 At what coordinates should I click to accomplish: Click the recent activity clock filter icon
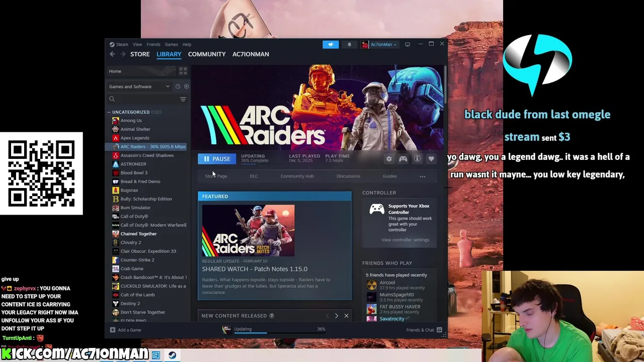(x=178, y=86)
